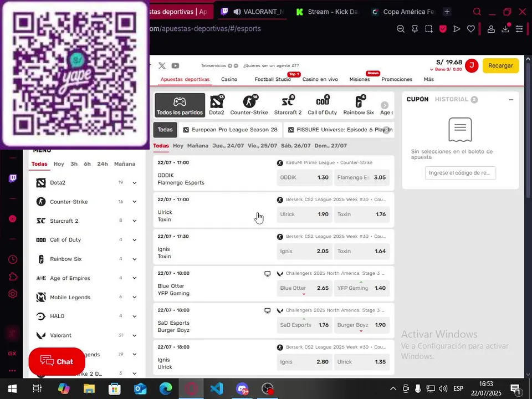532x399 pixels.
Task: Expand the Call of Duty menu row chevron
Action: click(135, 240)
